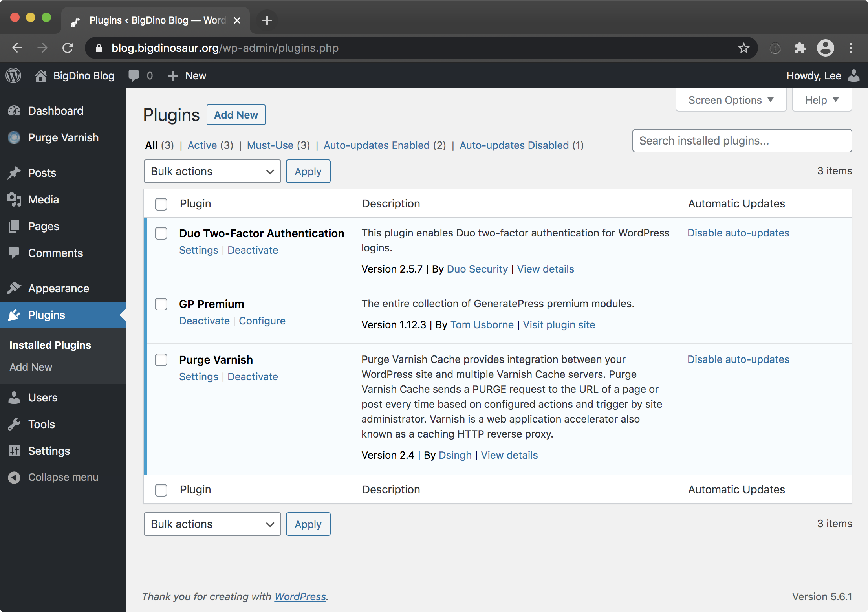Bookmark page with the star icon
The image size is (868, 612).
point(743,48)
